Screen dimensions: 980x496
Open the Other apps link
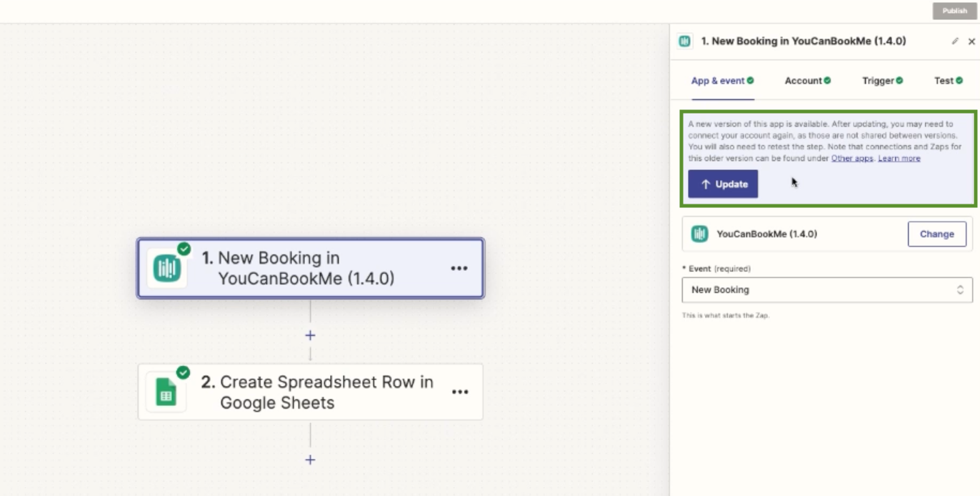[x=852, y=159]
